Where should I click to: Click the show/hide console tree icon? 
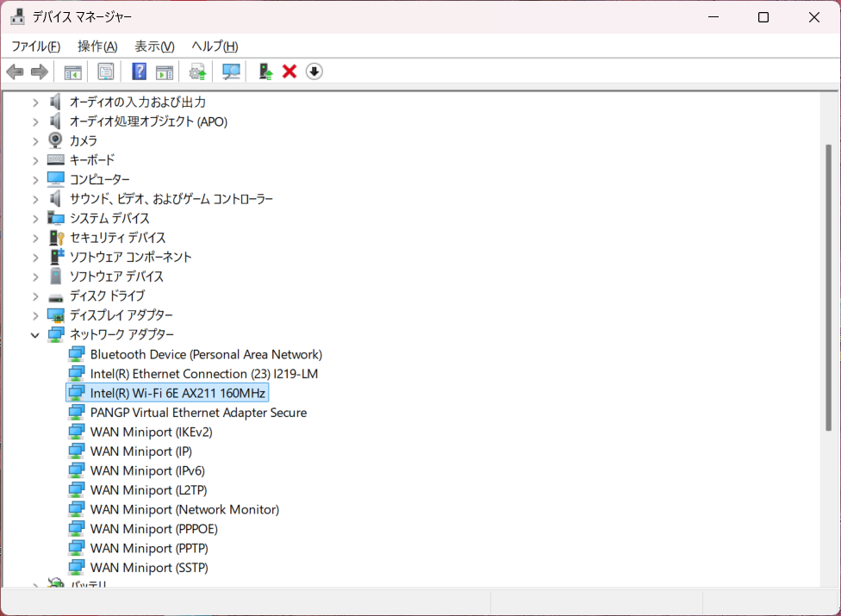pyautogui.click(x=73, y=72)
